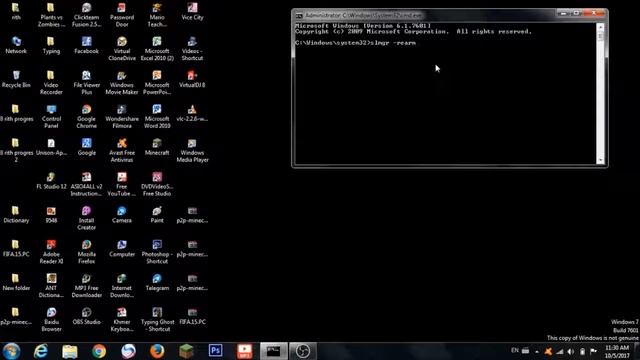Select the Google Chrome desktop icon

tap(86, 116)
